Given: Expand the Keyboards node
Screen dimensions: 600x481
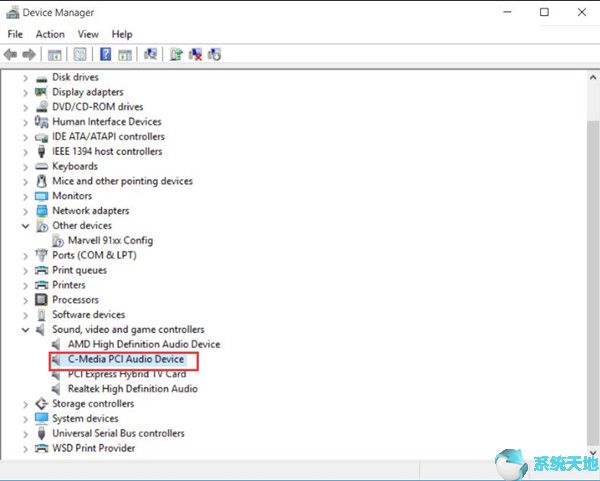Looking at the screenshot, I should [x=25, y=167].
